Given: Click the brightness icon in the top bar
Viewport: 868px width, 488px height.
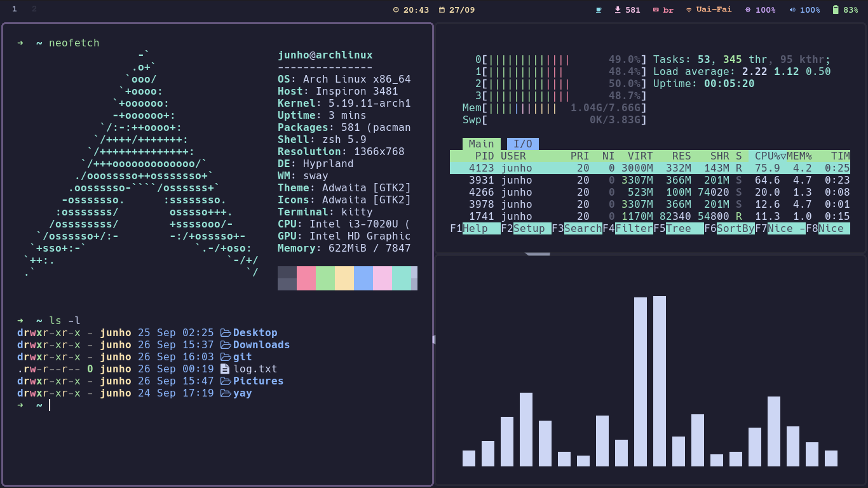Looking at the screenshot, I should pyautogui.click(x=748, y=10).
